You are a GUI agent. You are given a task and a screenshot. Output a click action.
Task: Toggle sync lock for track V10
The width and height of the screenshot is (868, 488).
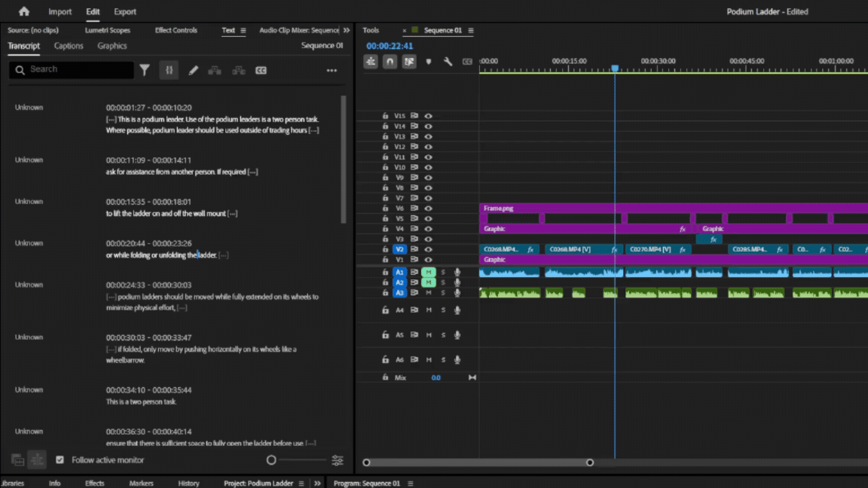(x=414, y=167)
